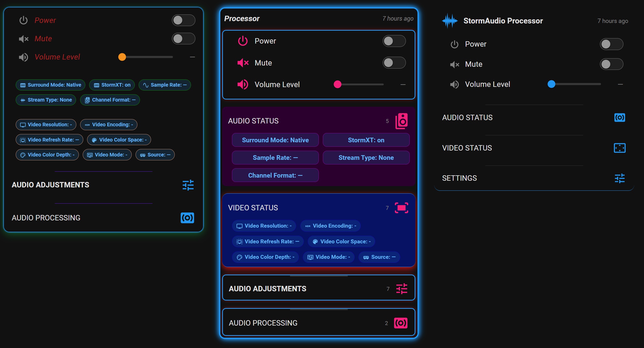Enable Power switch in StormAudio Processor card
The height and width of the screenshot is (348, 644).
(x=611, y=44)
